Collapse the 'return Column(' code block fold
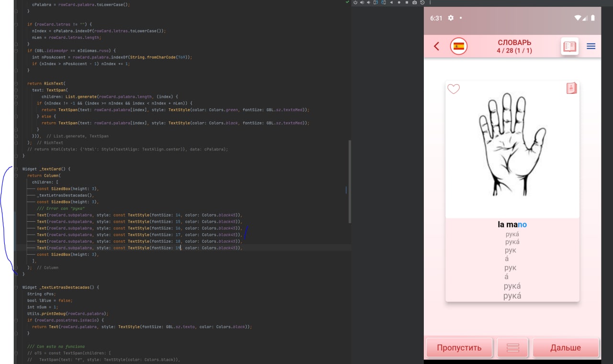This screenshot has height=364, width=613. [16, 175]
